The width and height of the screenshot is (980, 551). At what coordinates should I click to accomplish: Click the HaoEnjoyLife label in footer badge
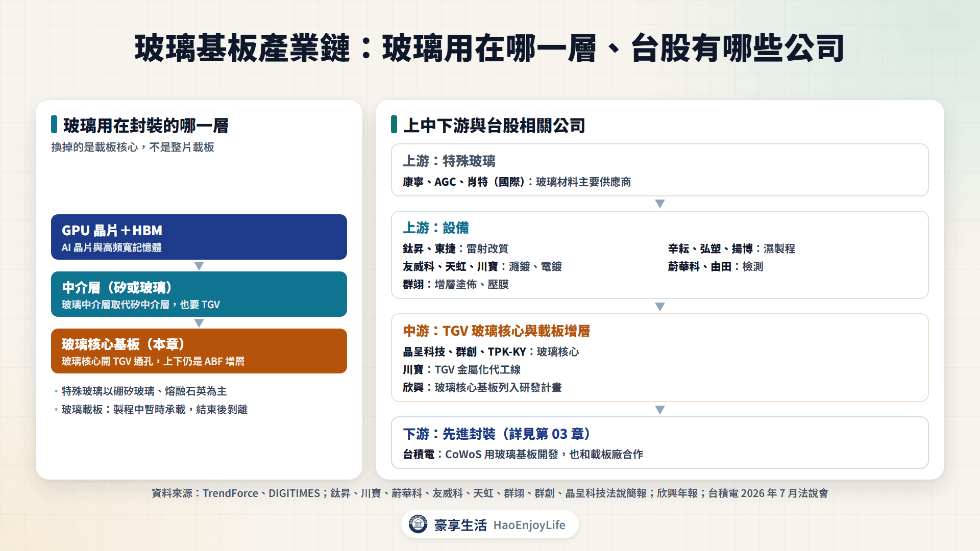529,525
